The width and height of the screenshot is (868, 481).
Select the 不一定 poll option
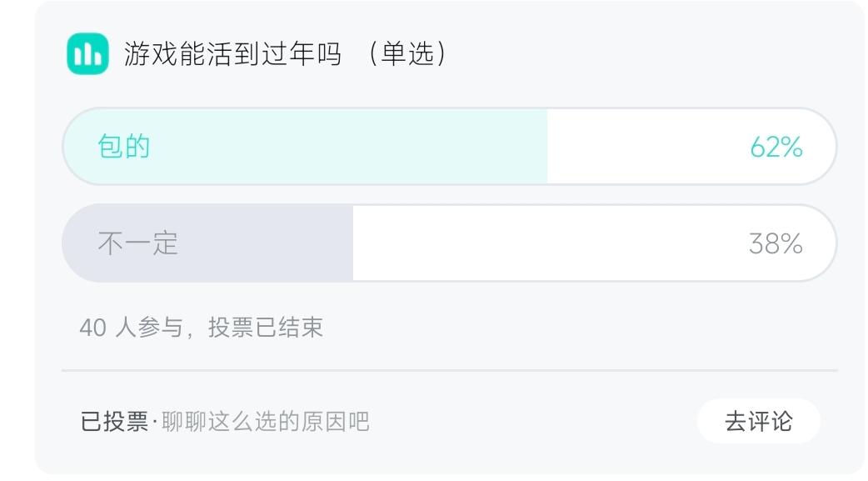138,243
